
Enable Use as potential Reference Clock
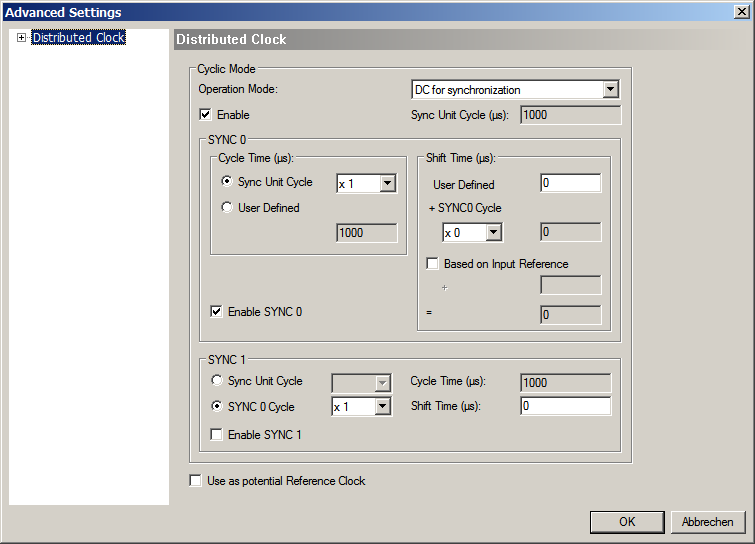(x=195, y=481)
